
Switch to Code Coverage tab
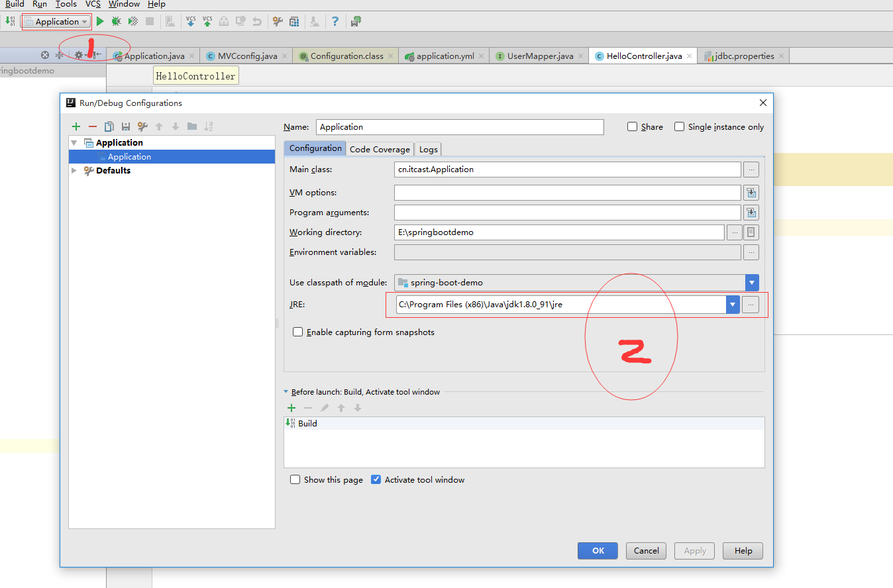380,149
